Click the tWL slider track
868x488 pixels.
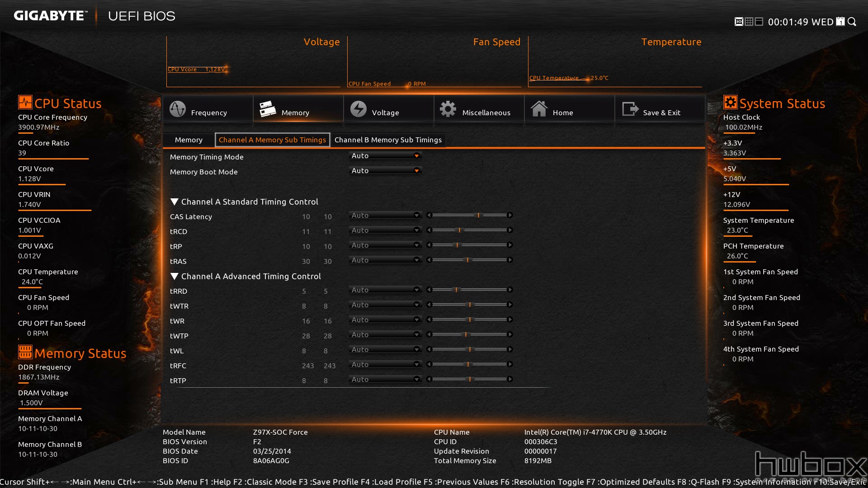[x=469, y=349]
